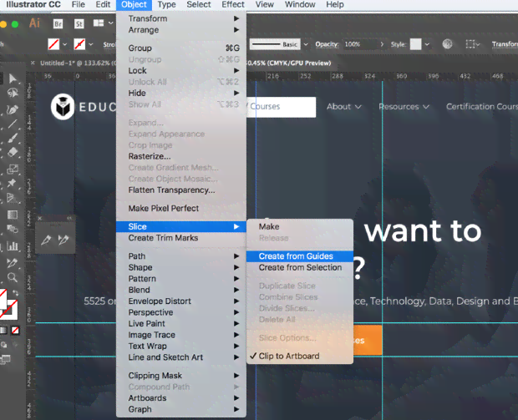The image size is (518, 420).
Task: Expand the Basic brush definition dropdown
Action: [x=306, y=44]
